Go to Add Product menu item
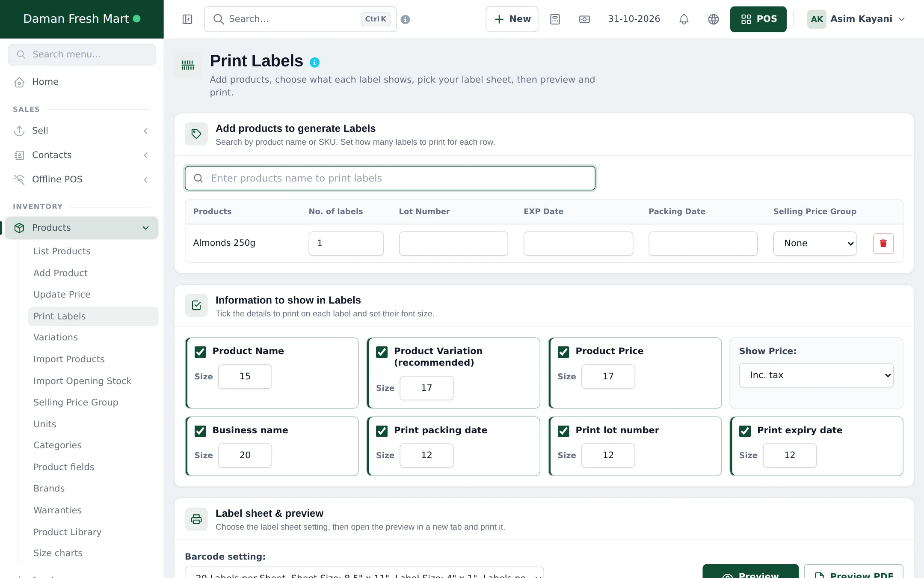 60,273
